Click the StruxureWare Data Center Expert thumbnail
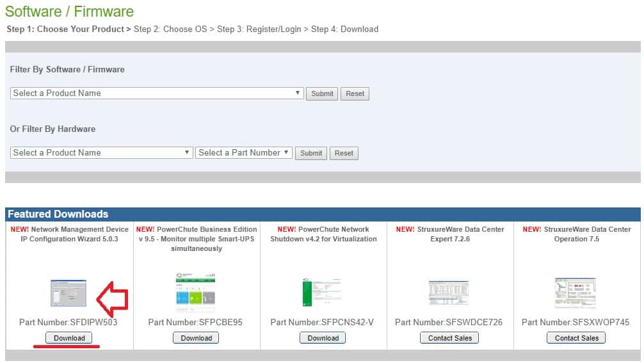 click(x=449, y=293)
